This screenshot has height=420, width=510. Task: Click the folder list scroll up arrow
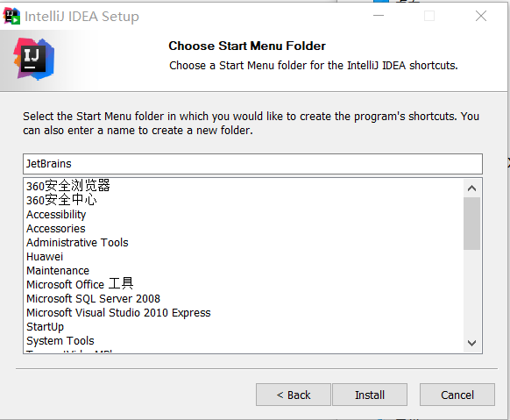(x=471, y=188)
